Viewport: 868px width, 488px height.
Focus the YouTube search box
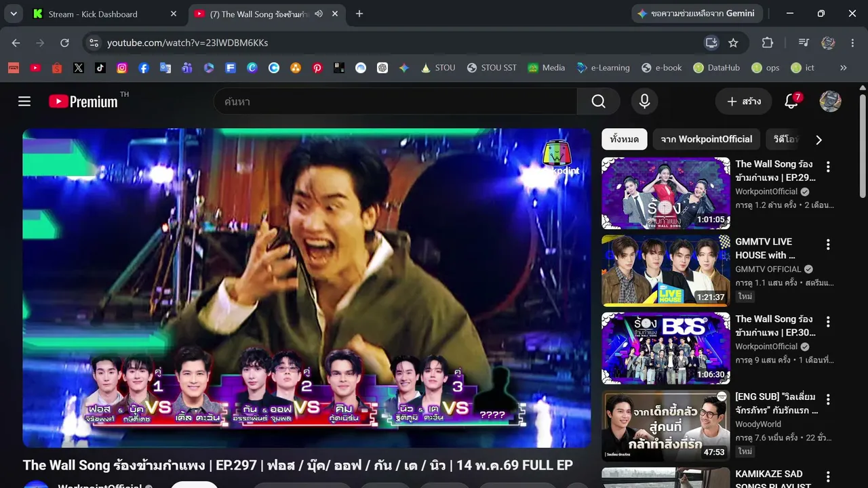click(395, 102)
